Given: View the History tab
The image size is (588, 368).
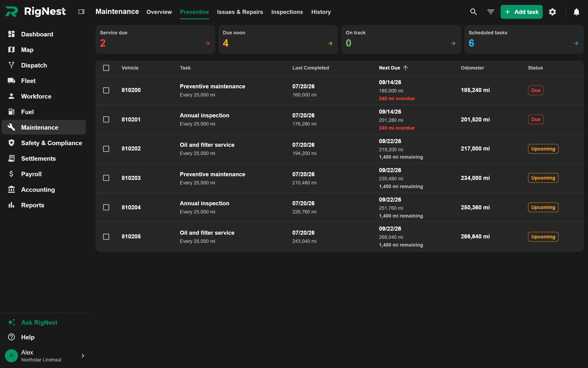Looking at the screenshot, I should pos(321,12).
